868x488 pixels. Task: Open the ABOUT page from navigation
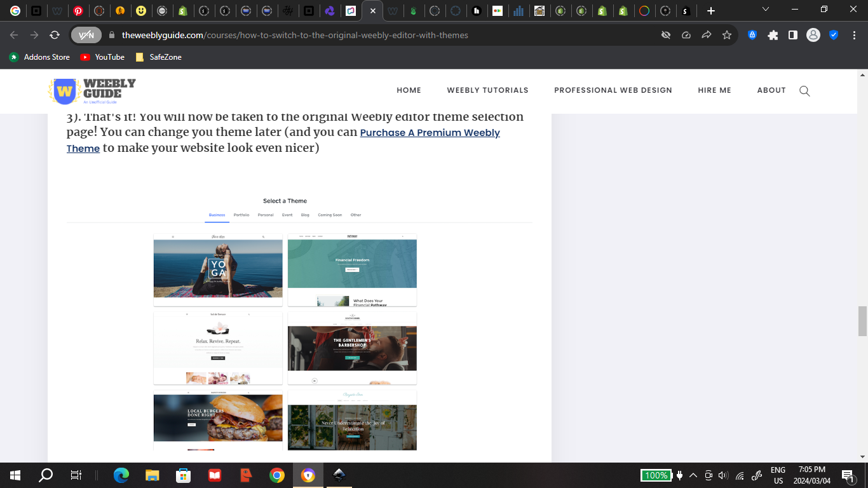[x=771, y=90]
